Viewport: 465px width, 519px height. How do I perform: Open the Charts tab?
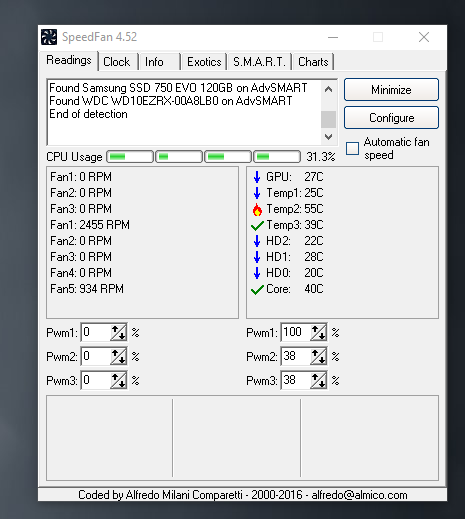(313, 62)
